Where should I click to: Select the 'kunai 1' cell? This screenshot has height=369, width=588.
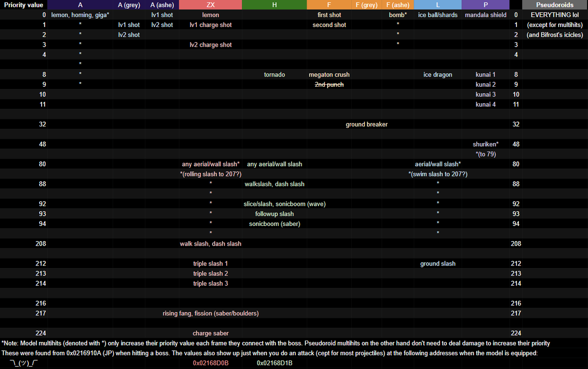click(486, 75)
